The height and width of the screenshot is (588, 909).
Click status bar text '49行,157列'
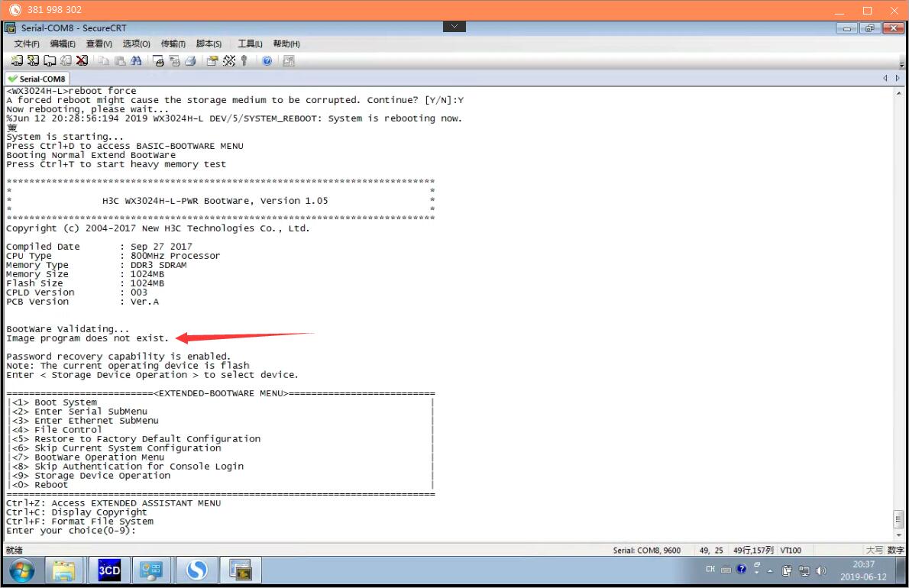753,551
